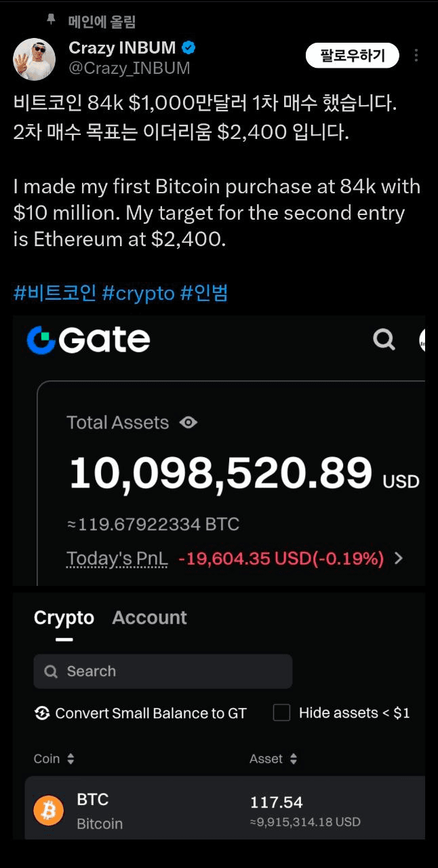Screen dimensions: 438x868
Task: Open the tweet's three-dot more menu
Action: click(x=416, y=56)
